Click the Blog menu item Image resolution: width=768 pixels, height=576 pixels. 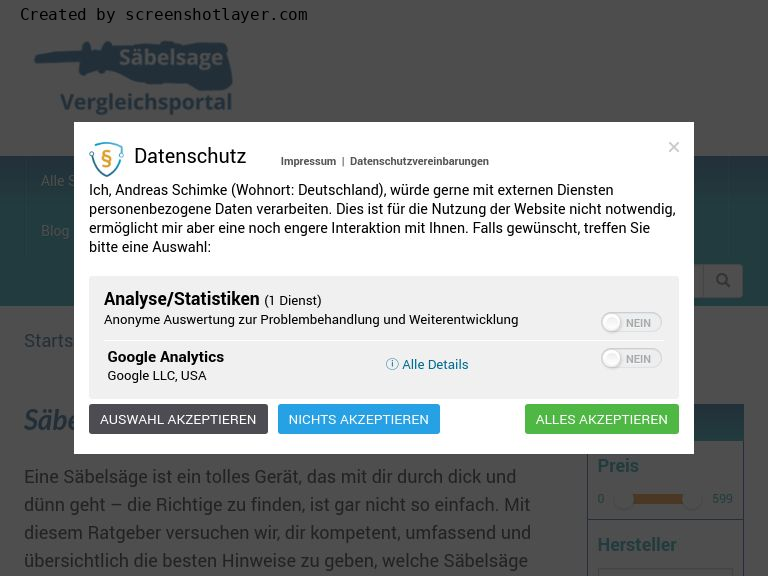pyautogui.click(x=55, y=231)
